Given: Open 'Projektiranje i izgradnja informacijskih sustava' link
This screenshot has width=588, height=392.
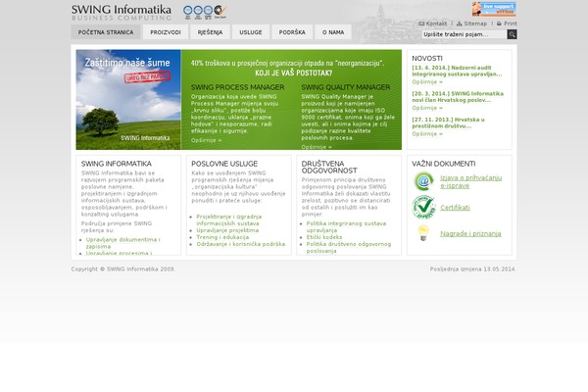Looking at the screenshot, I should tap(228, 220).
